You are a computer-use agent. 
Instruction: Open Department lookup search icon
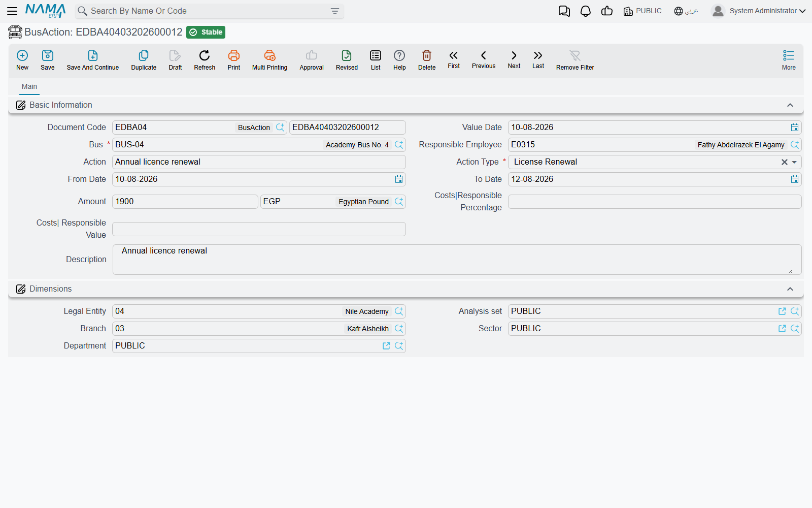coord(399,346)
